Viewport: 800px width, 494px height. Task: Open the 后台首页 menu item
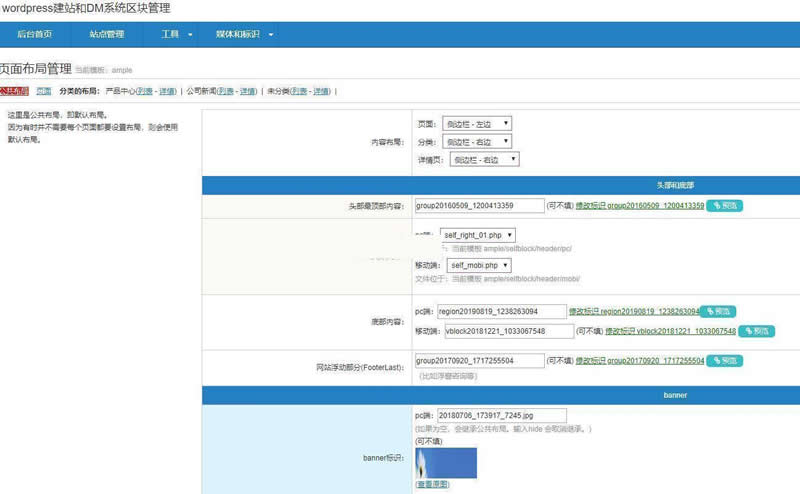click(x=35, y=34)
